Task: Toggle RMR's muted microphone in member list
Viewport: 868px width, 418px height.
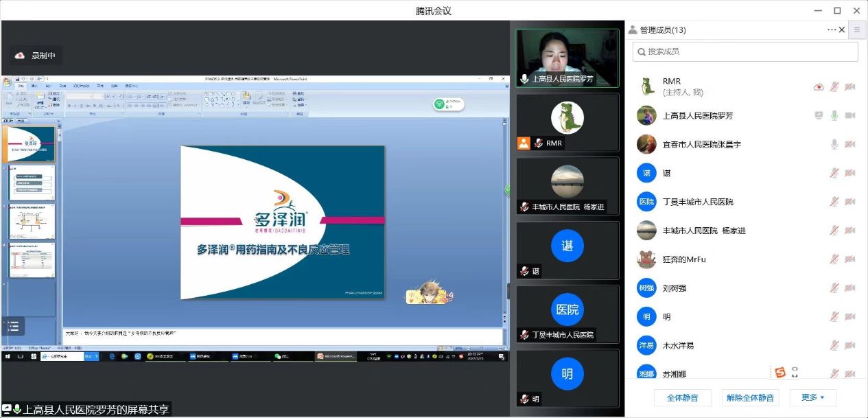Action: tap(834, 86)
